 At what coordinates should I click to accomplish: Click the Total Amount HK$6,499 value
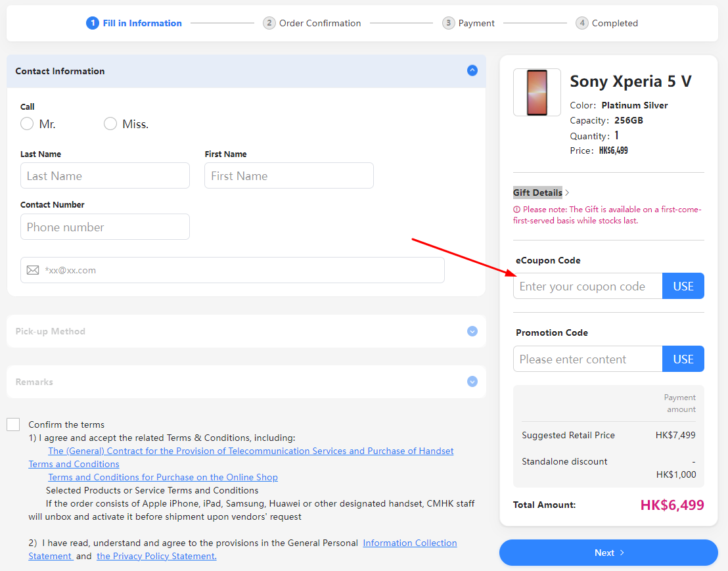tap(671, 505)
